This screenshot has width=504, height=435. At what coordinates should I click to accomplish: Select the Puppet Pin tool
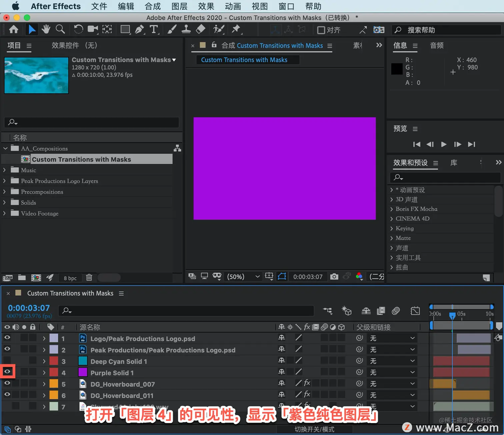pos(236,30)
